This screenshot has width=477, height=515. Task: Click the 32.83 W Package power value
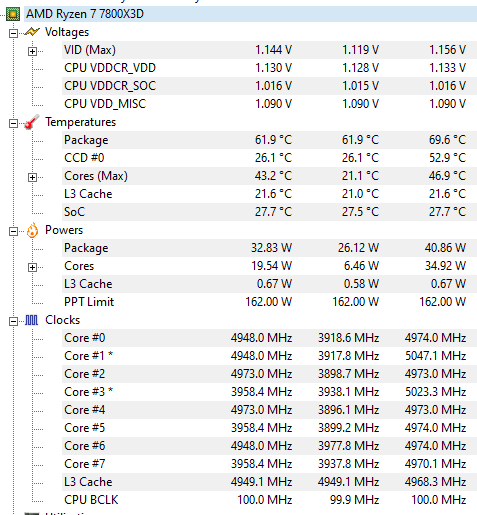click(271, 248)
